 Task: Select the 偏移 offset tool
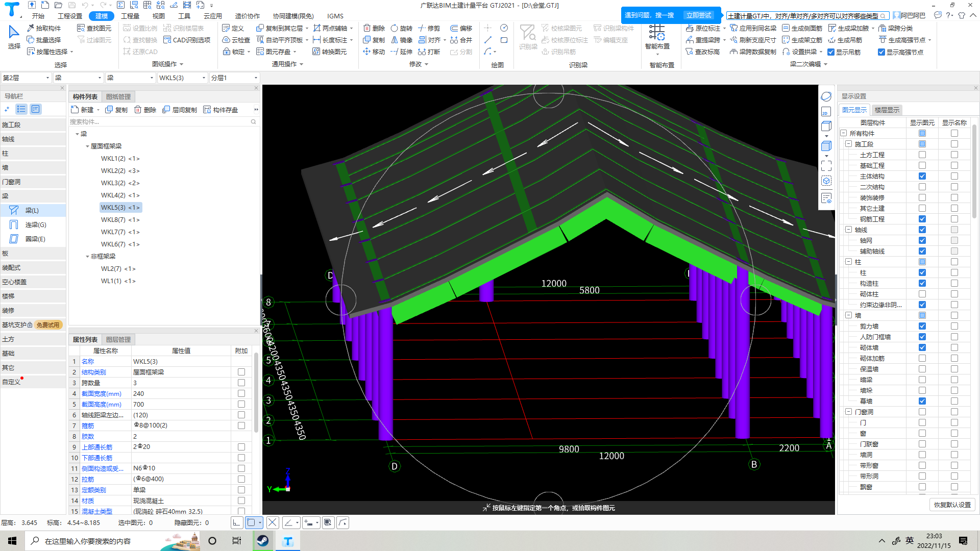click(461, 28)
